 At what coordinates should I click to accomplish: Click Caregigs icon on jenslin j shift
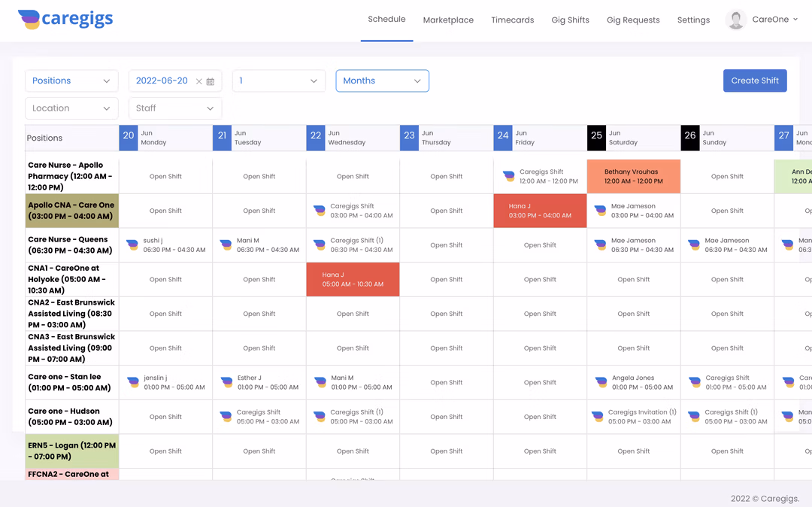click(133, 382)
